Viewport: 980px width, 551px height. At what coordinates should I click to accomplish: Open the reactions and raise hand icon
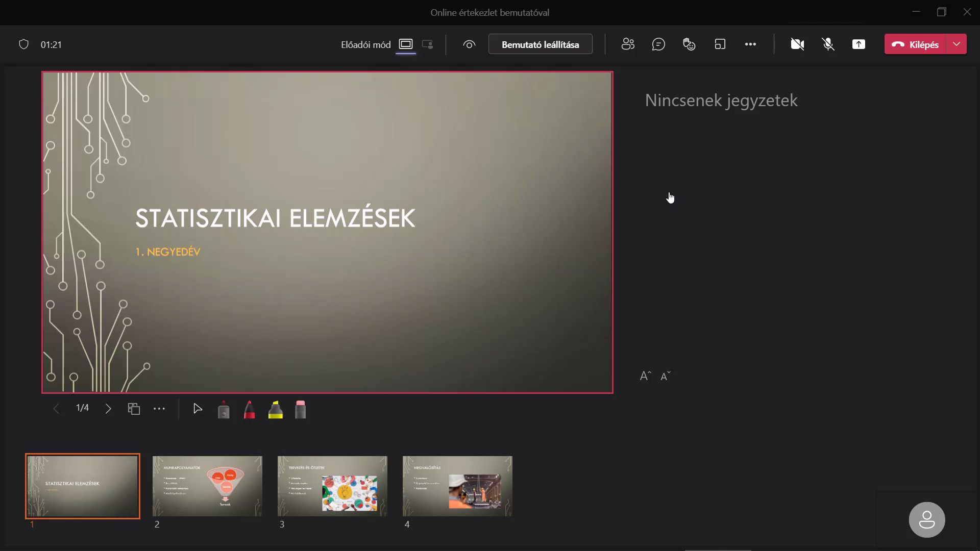pos(689,44)
